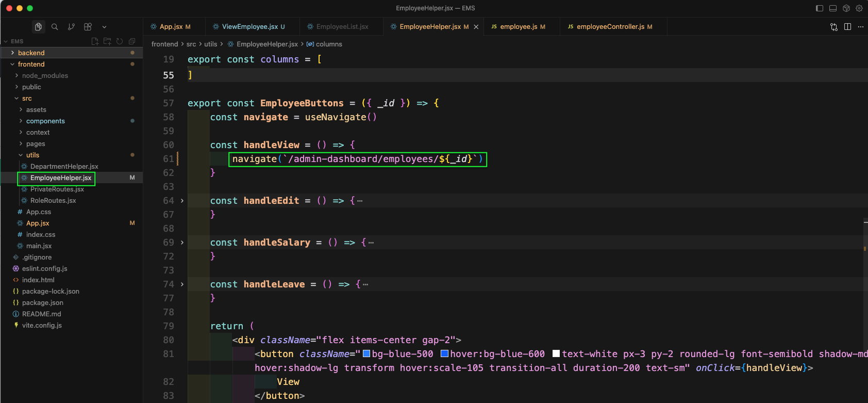Split the editor to the right
Image resolution: width=868 pixels, height=403 pixels.
coord(847,27)
